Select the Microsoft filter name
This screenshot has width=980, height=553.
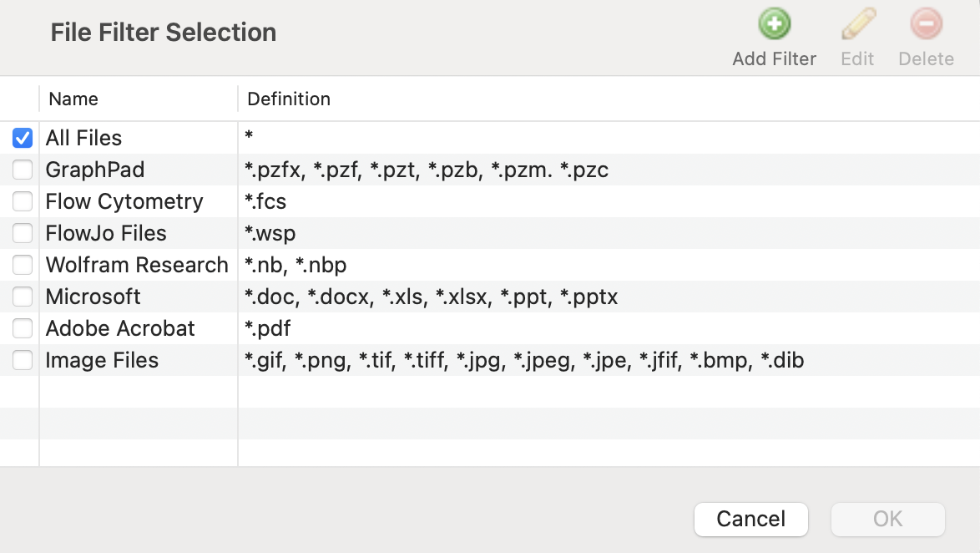point(93,297)
